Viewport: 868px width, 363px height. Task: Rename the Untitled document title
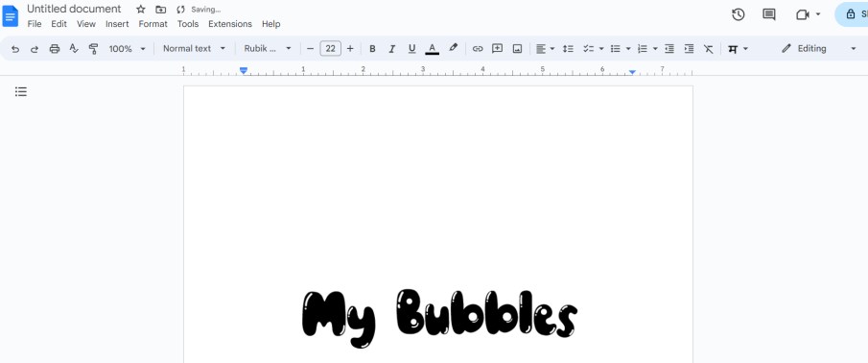pyautogui.click(x=74, y=9)
